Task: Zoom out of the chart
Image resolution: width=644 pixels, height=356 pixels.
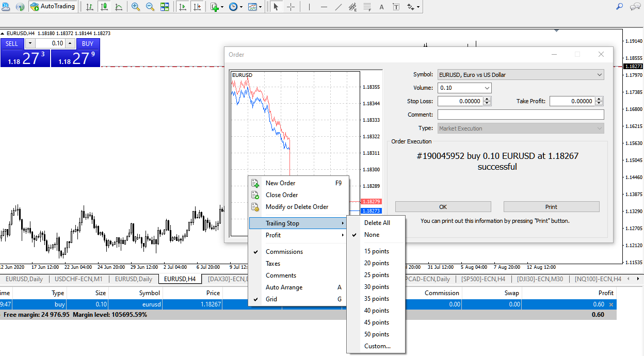Action: coord(150,7)
